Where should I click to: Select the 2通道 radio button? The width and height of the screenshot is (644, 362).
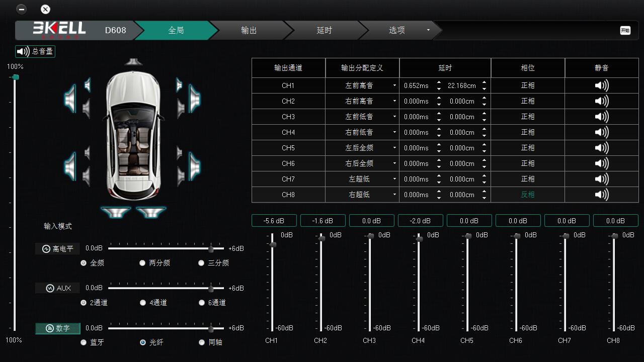point(84,303)
